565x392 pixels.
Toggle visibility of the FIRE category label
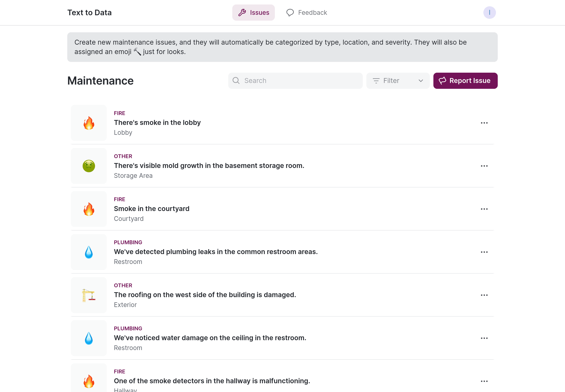119,113
